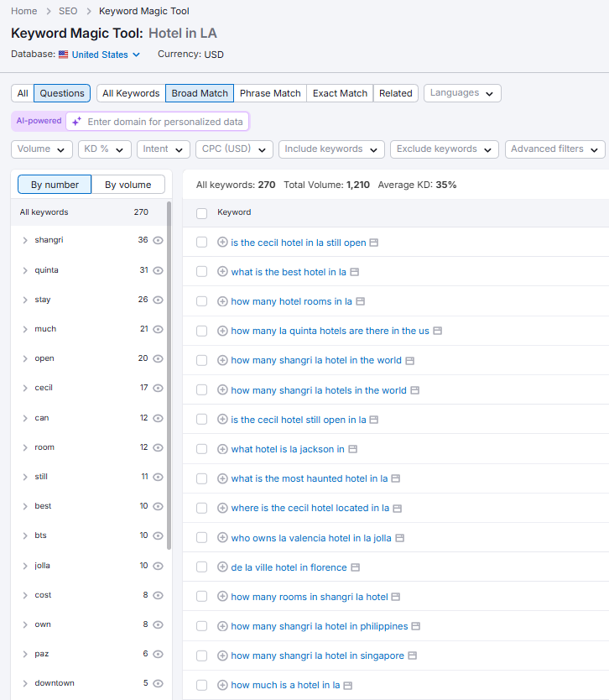The width and height of the screenshot is (609, 700).
Task: Click plus icon beside 'who owns la valencia hotel in la jolla'
Action: (x=222, y=537)
